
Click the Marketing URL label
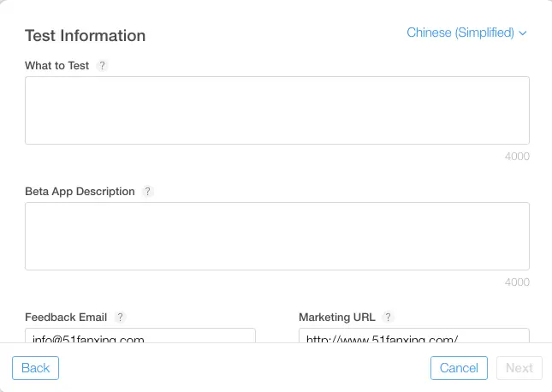(337, 317)
